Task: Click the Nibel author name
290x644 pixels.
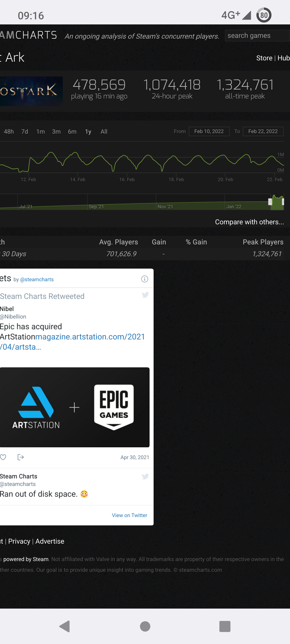Action: point(7,309)
